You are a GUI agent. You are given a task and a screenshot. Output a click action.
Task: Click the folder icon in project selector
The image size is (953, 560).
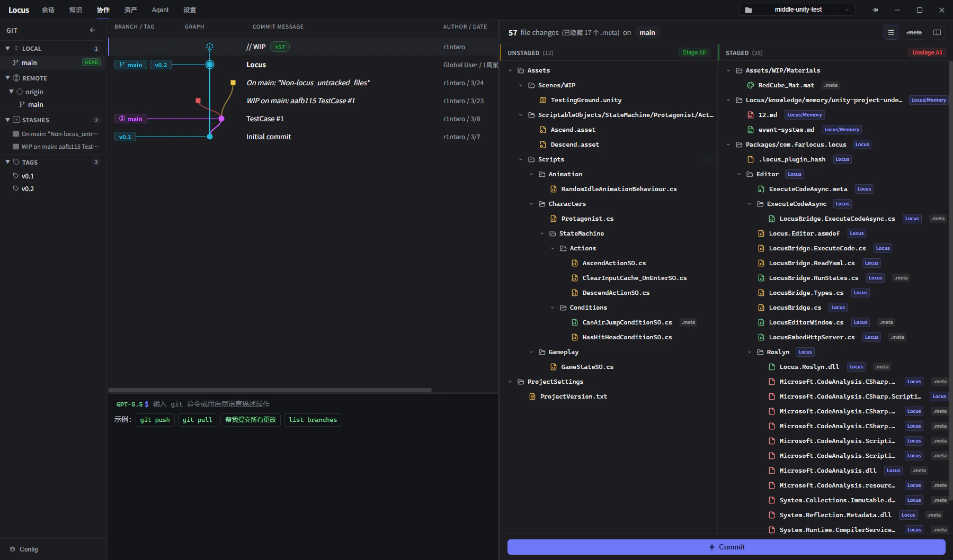pos(749,10)
